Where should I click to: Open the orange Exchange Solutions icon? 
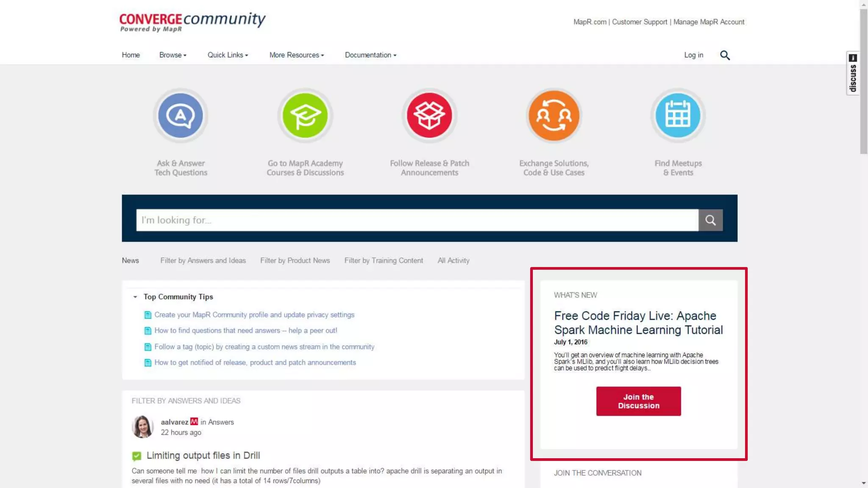(x=554, y=115)
